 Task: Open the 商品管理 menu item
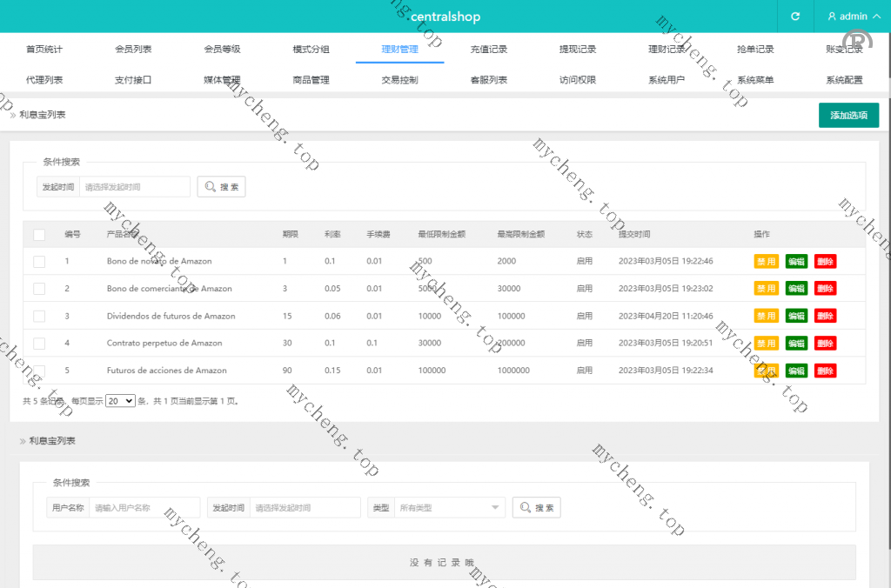tap(311, 80)
